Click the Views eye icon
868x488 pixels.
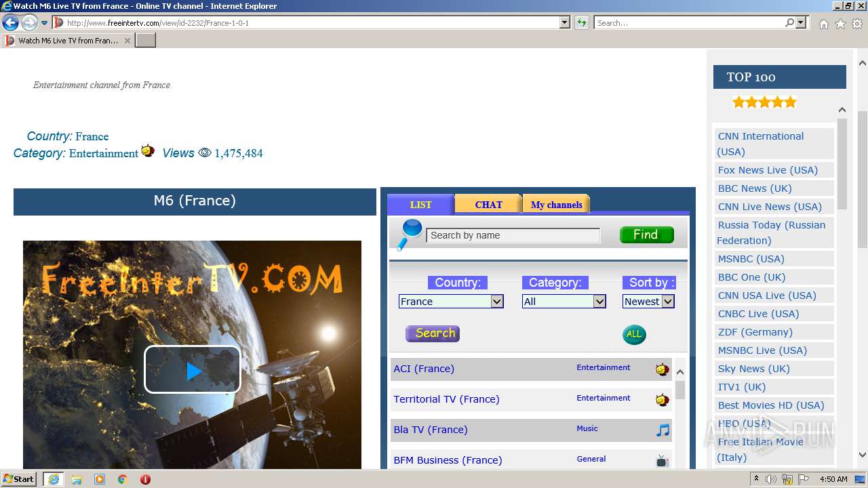coord(205,153)
